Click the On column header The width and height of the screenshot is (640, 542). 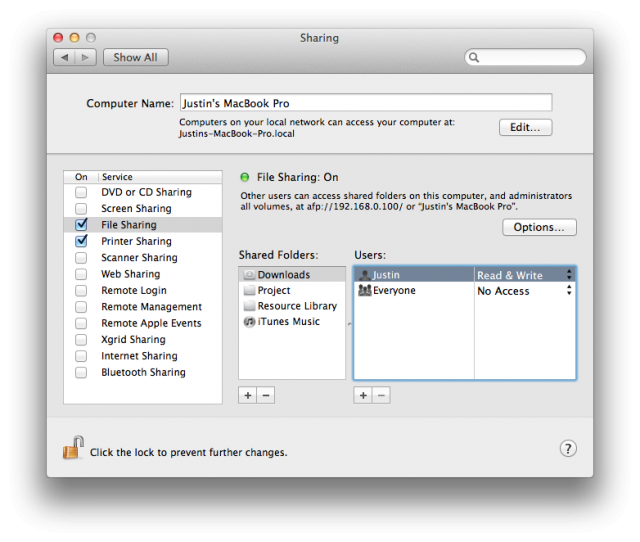[x=81, y=177]
